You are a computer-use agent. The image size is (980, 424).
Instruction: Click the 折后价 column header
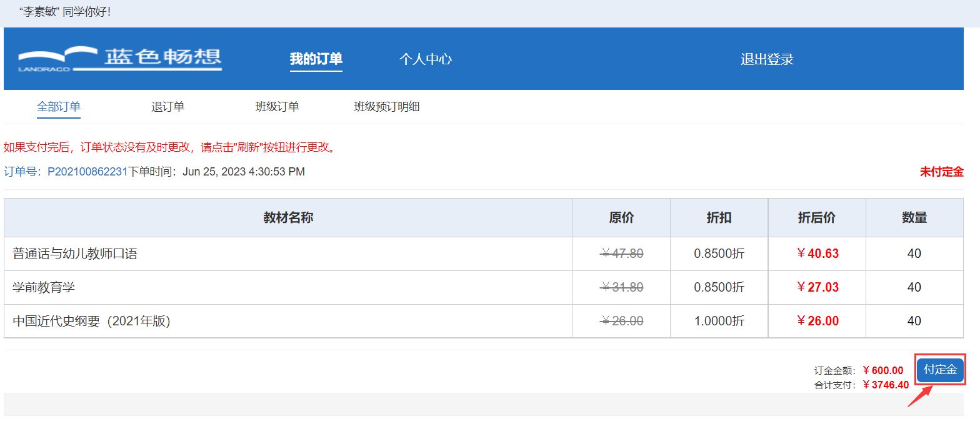tap(816, 218)
